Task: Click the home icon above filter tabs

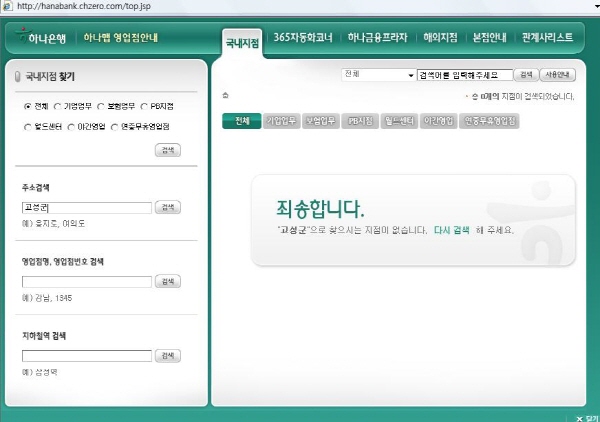Action: (x=226, y=96)
